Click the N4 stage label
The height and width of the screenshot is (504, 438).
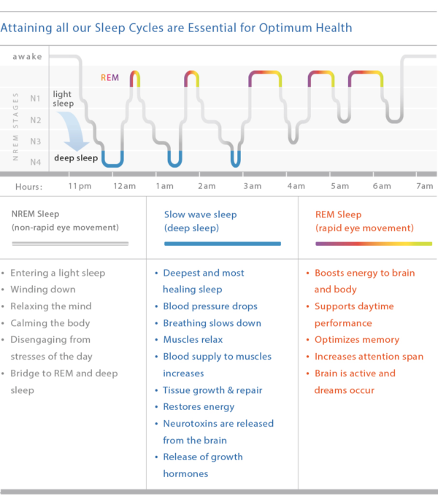(36, 162)
